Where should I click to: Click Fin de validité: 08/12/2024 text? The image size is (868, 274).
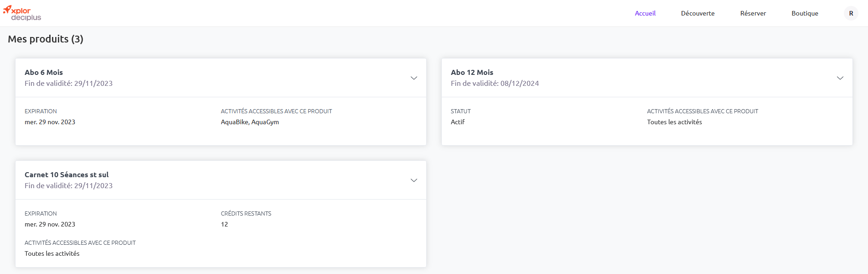pyautogui.click(x=495, y=83)
